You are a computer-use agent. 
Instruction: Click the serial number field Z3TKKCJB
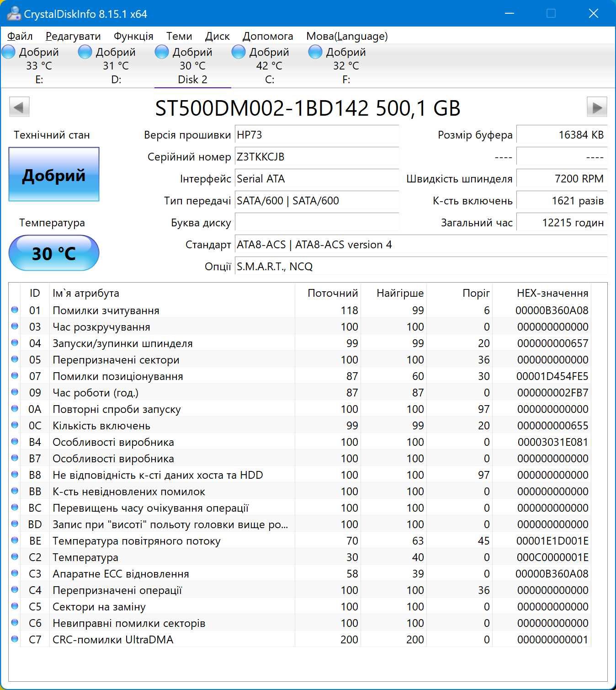(x=317, y=157)
